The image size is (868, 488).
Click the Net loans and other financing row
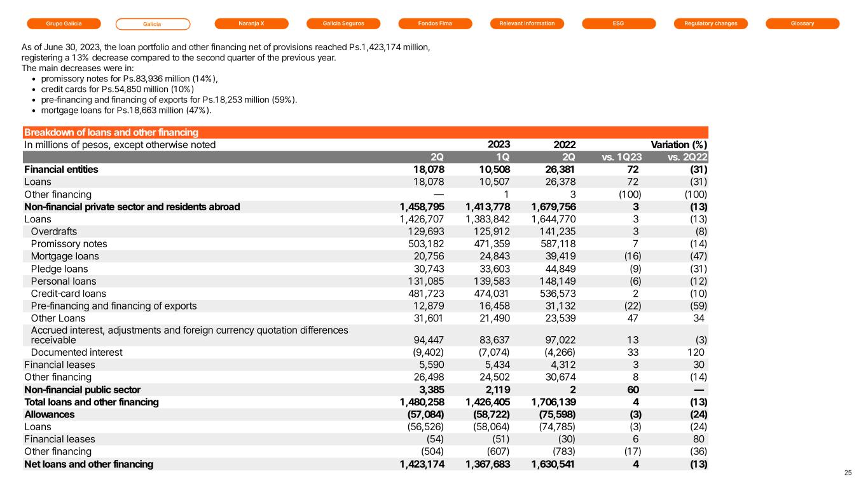click(88, 464)
